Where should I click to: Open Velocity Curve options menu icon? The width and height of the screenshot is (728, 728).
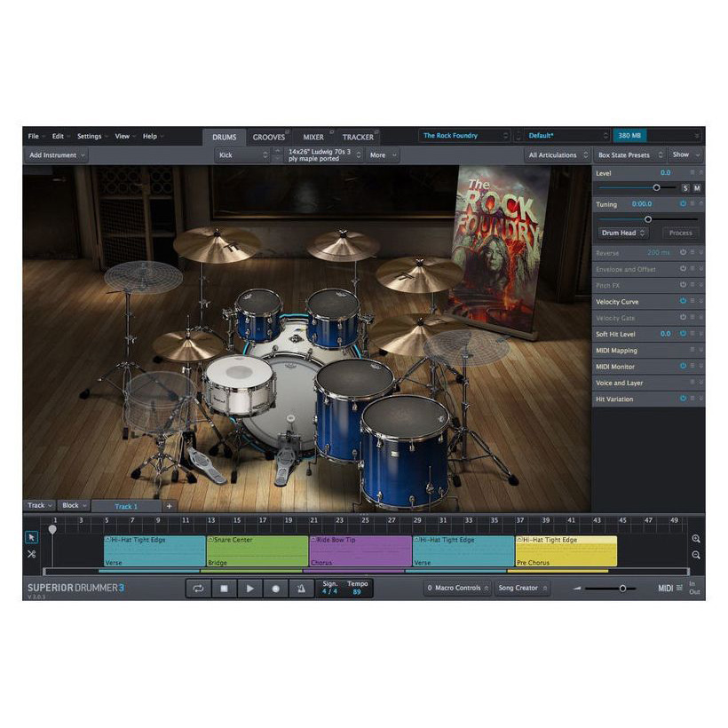(692, 301)
